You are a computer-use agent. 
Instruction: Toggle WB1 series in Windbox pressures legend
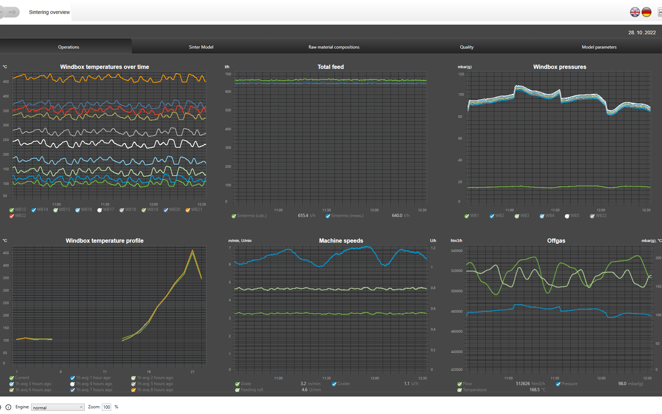(x=467, y=216)
